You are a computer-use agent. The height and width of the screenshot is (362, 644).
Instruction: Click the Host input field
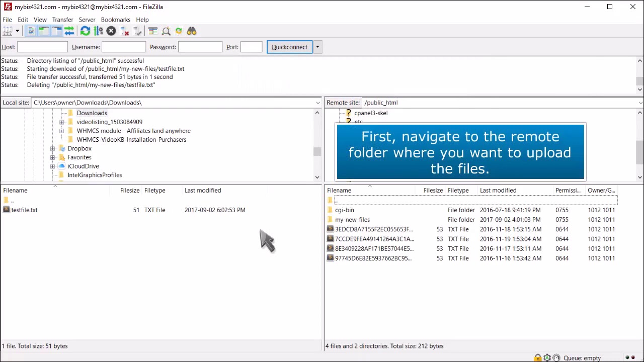[x=42, y=47]
